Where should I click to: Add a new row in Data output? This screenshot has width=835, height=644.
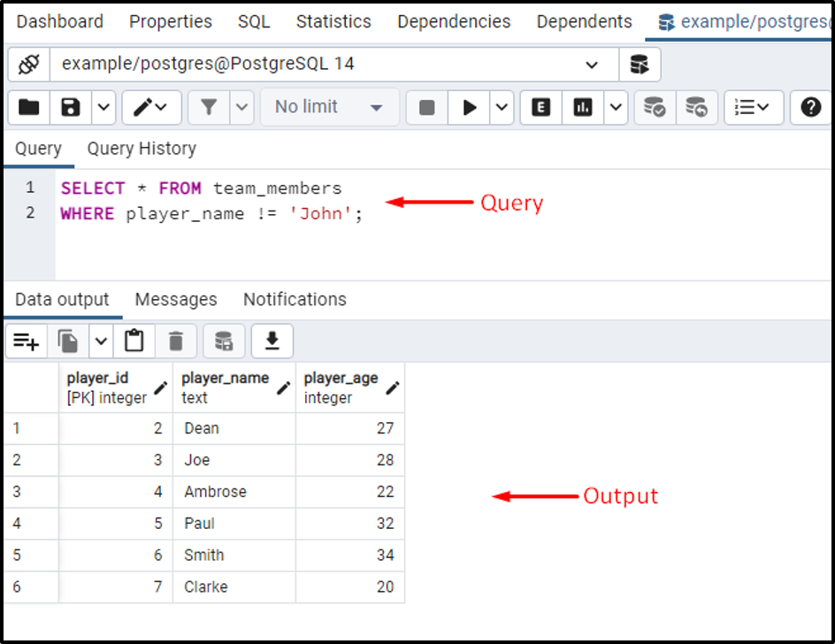(26, 341)
